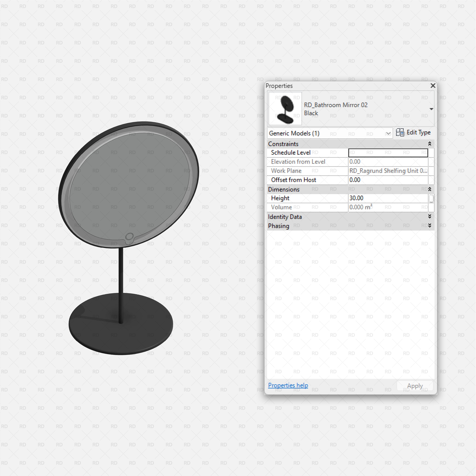Close the Properties palette
Viewport: 476px width, 476px height.
(433, 86)
